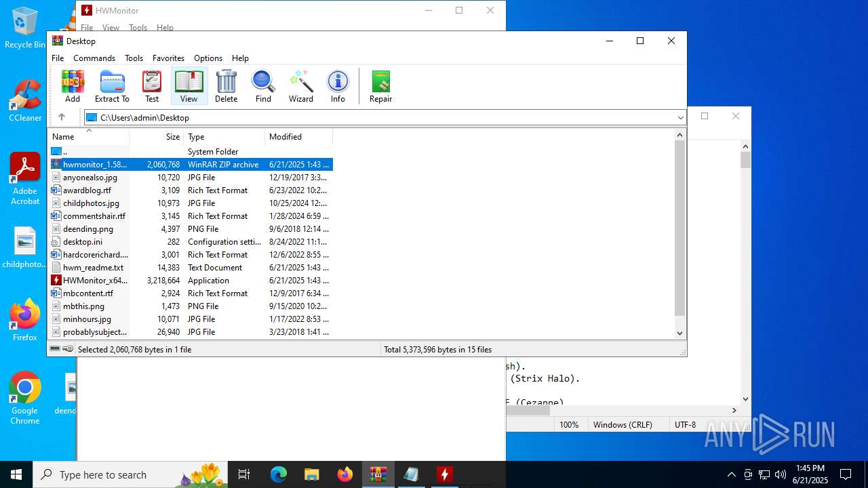Select the mbcontent.rtf file
This screenshot has width=868, height=488.
191,293
